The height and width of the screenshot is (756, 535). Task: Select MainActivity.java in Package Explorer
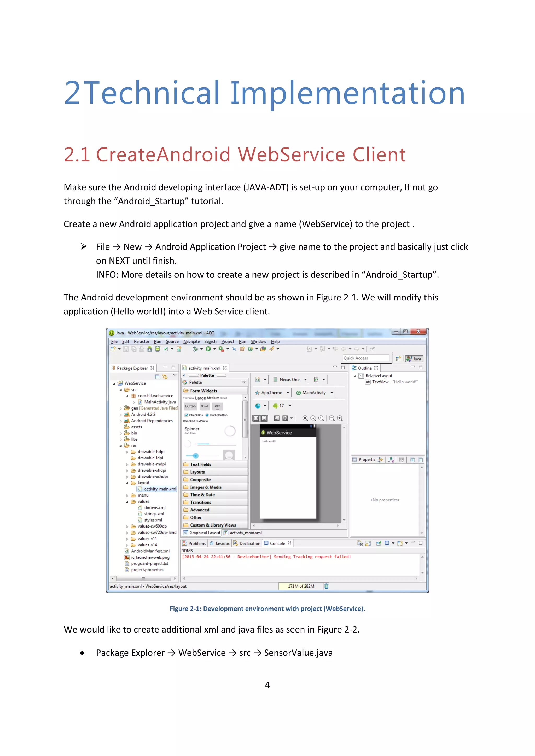[157, 402]
